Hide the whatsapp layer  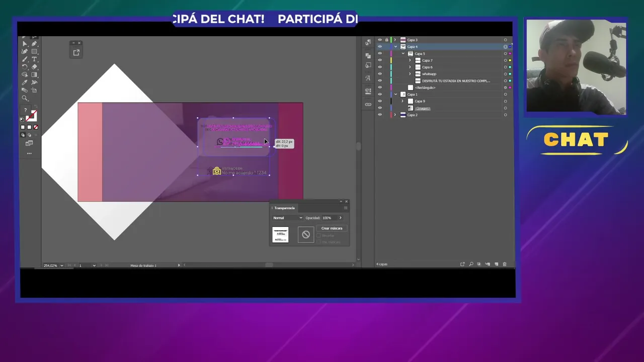pyautogui.click(x=380, y=74)
